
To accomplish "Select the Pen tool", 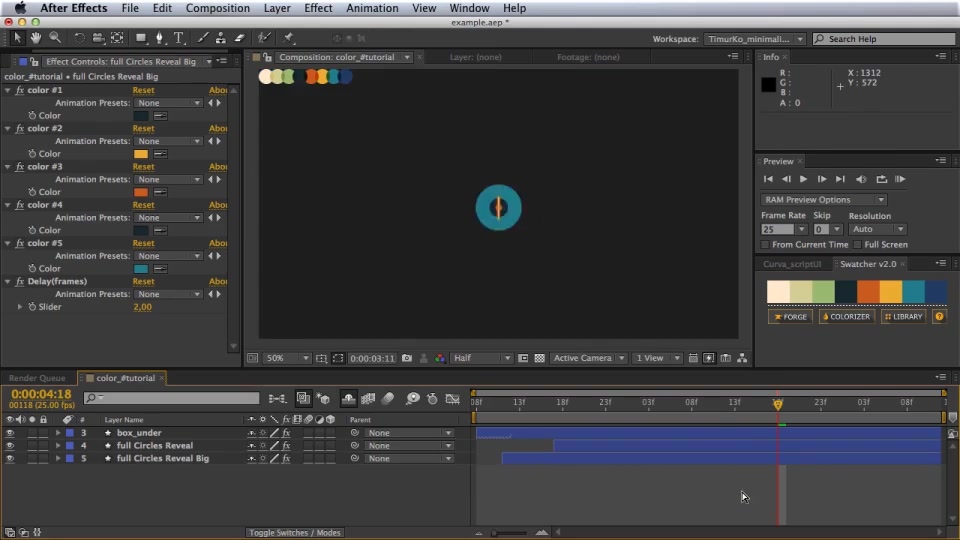I will click(x=160, y=38).
